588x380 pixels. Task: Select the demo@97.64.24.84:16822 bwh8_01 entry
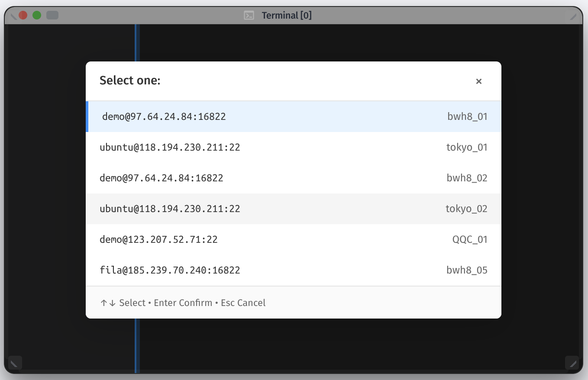(x=164, y=116)
